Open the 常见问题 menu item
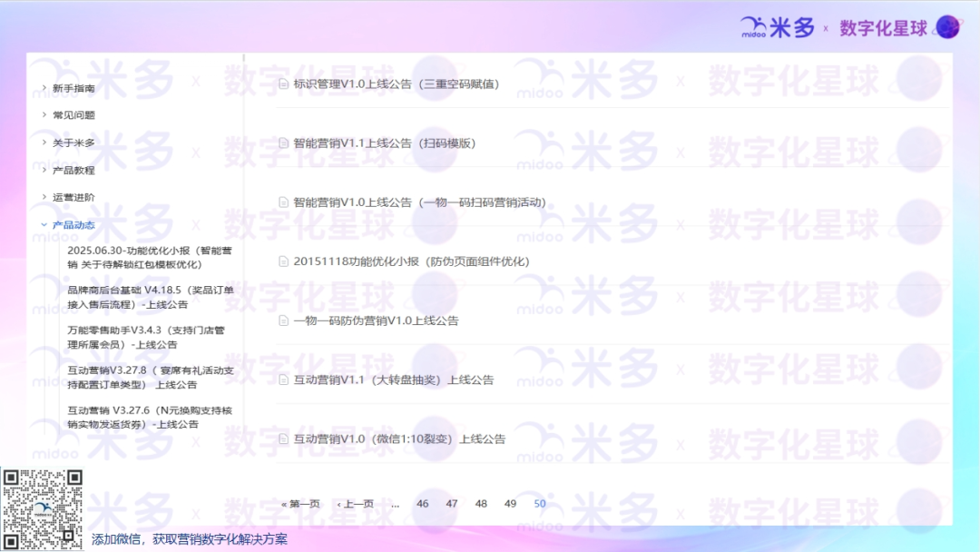This screenshot has height=552, width=980. pyautogui.click(x=73, y=115)
